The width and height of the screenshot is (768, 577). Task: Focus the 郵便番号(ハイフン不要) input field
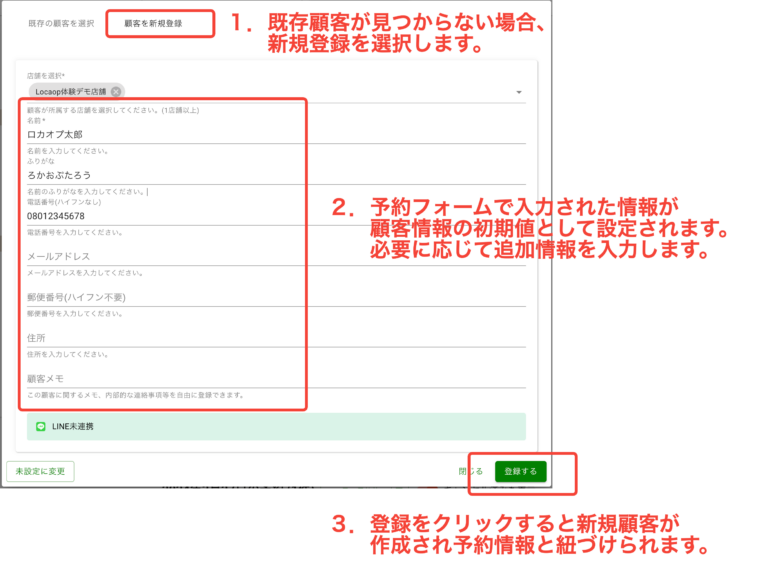276,297
